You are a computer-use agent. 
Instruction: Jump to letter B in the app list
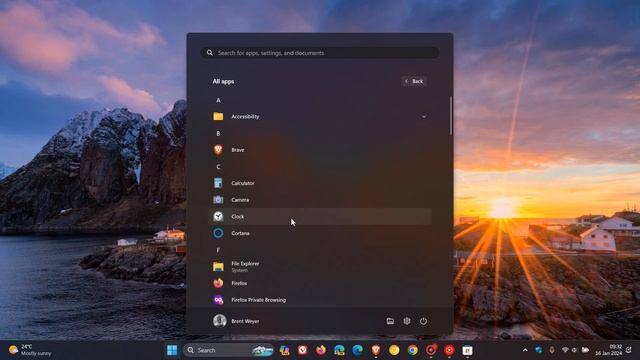218,133
